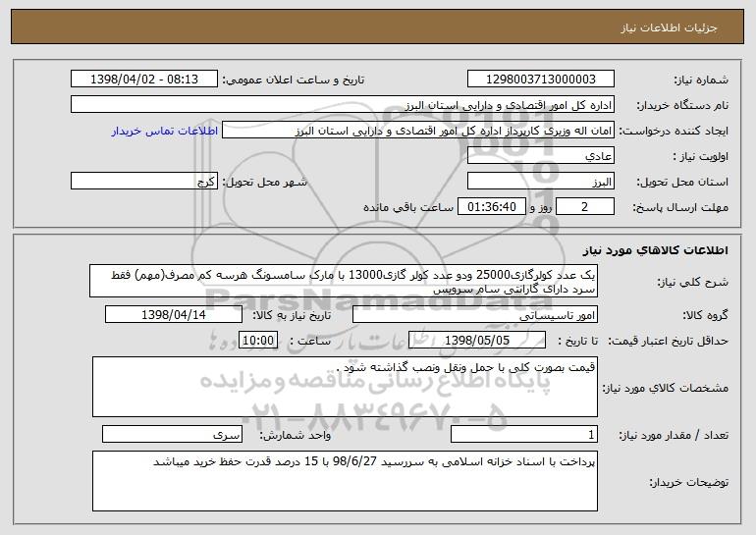Click the label ایجاد کننده درخواست
Screen dimensions: 756x535
[x=674, y=131]
